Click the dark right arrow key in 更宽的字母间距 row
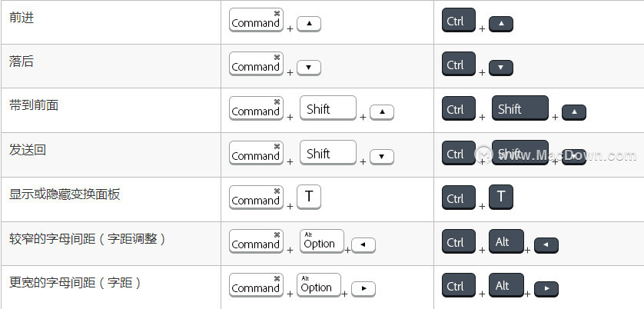 pos(546,289)
